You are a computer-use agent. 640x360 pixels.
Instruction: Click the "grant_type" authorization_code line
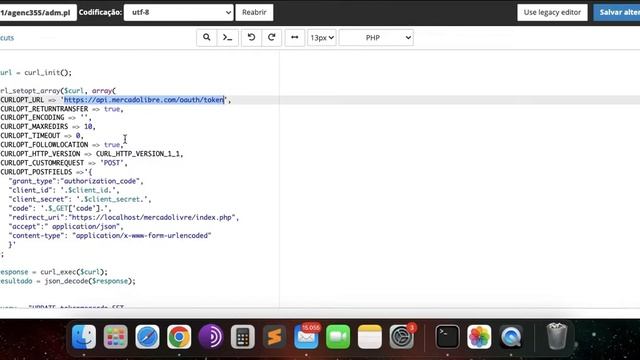pos(76,181)
